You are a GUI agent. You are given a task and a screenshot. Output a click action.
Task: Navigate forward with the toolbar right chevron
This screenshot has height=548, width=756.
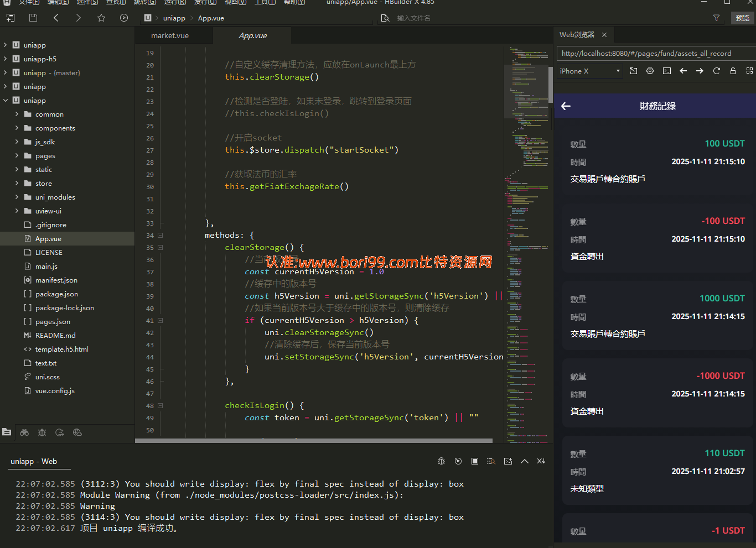(x=79, y=18)
